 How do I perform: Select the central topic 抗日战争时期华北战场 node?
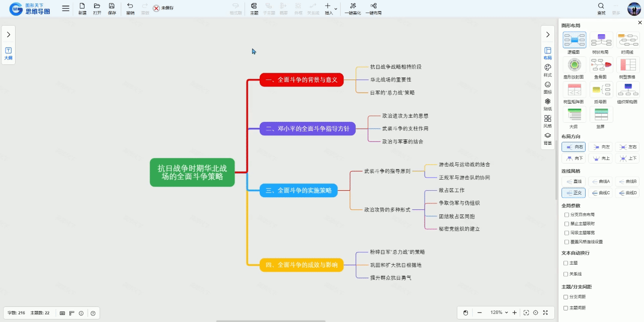(192, 173)
